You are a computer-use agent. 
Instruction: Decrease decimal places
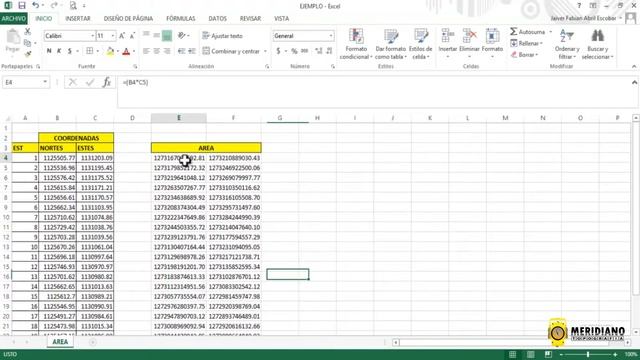[x=329, y=51]
